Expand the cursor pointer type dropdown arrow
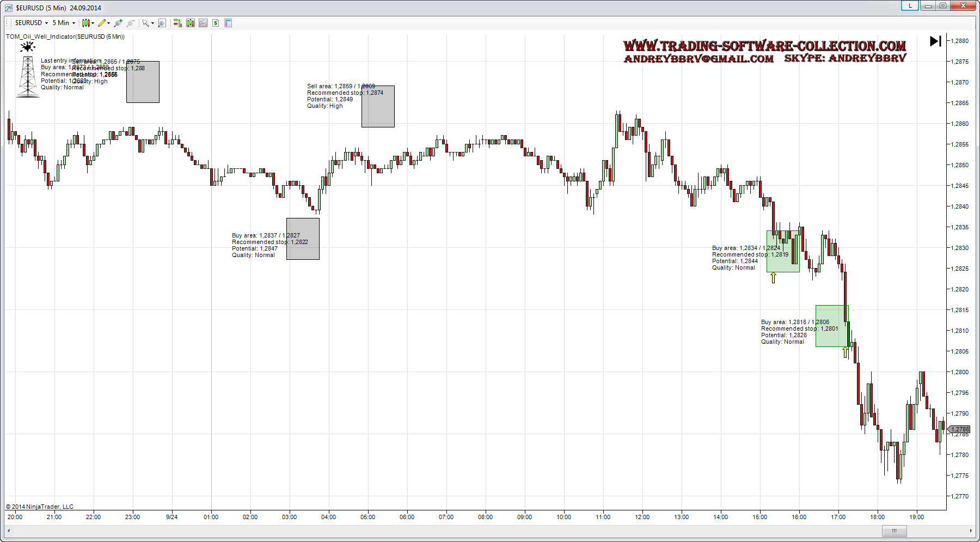The height and width of the screenshot is (542, 980). pyautogui.click(x=152, y=23)
